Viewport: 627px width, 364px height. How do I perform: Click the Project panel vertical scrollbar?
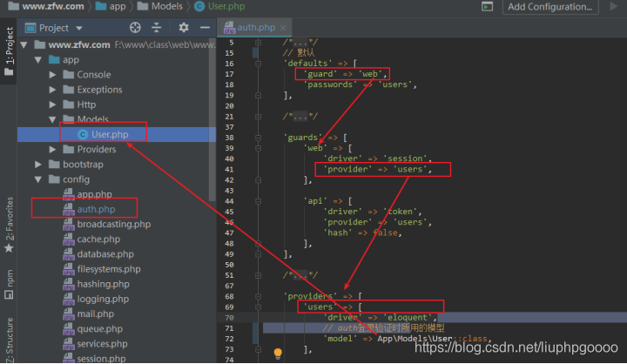pos(212,120)
